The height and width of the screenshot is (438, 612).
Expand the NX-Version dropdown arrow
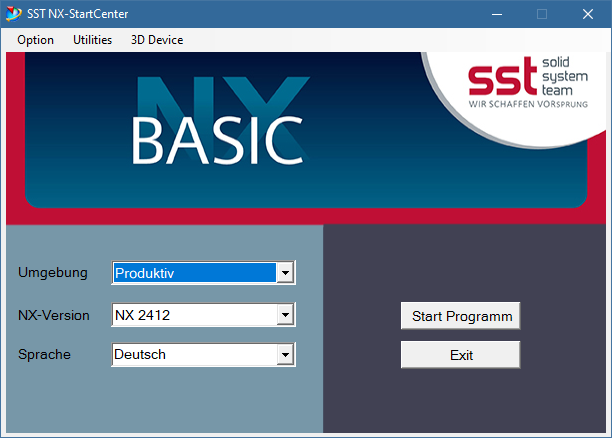click(x=285, y=314)
